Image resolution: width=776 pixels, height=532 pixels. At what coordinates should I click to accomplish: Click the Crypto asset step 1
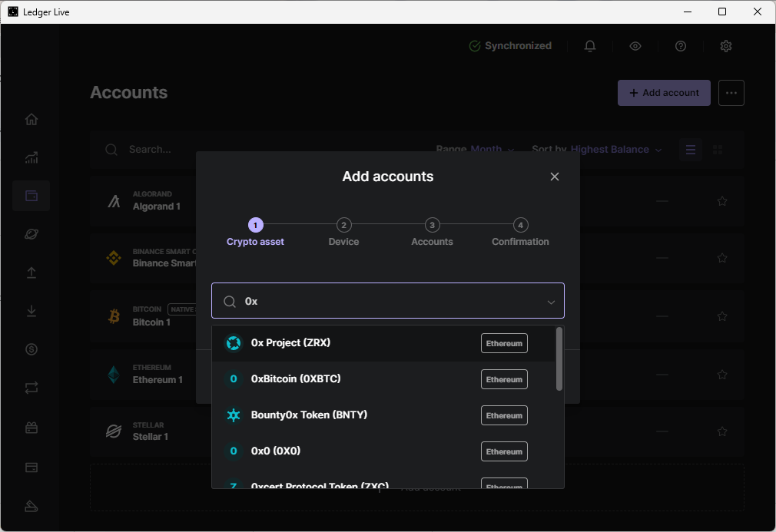tap(255, 233)
